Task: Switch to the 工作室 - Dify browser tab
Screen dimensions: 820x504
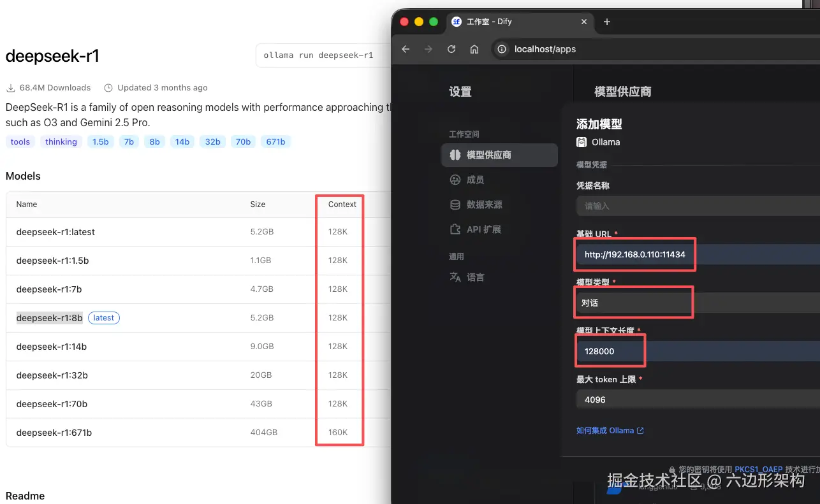Action: pos(520,22)
